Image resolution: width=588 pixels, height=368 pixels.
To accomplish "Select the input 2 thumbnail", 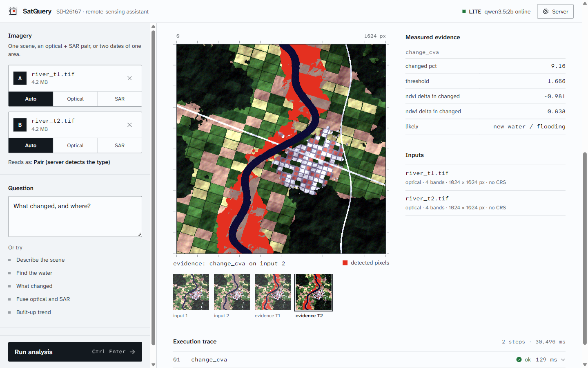I will [232, 292].
